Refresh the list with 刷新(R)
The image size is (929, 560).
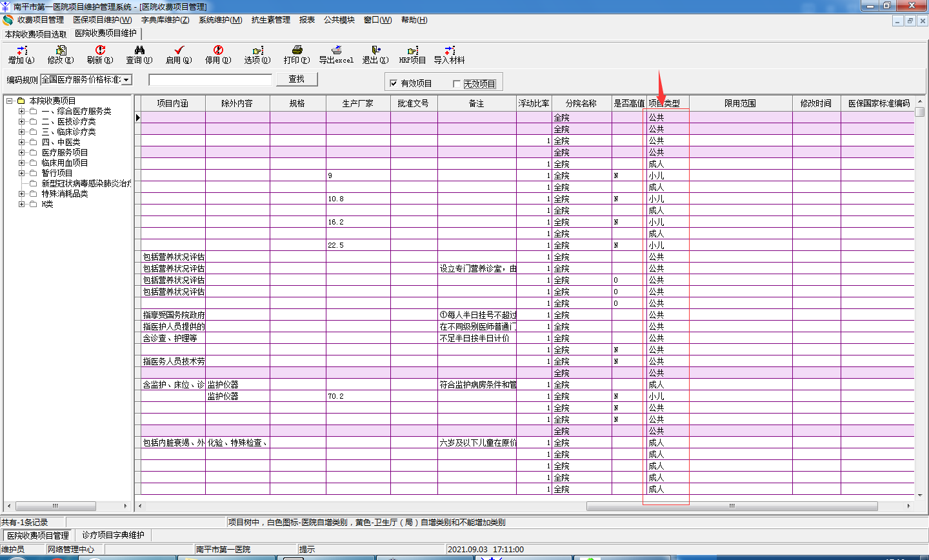click(x=100, y=55)
